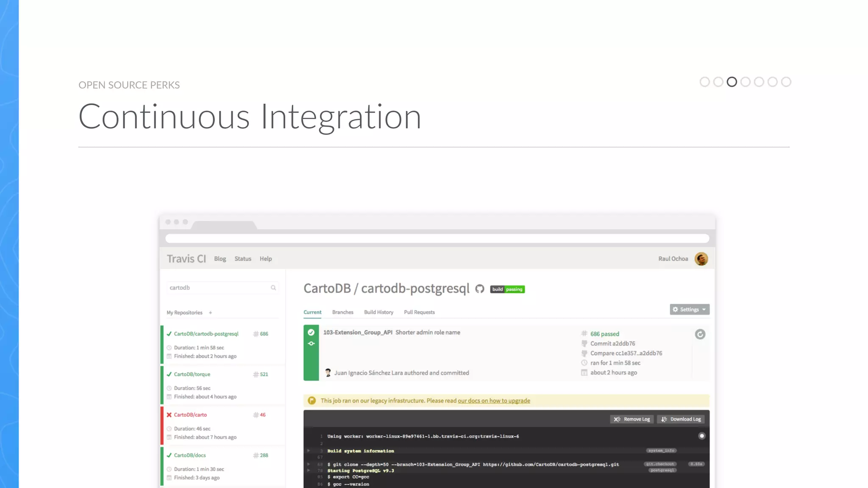Open the Build History tab

[378, 312]
